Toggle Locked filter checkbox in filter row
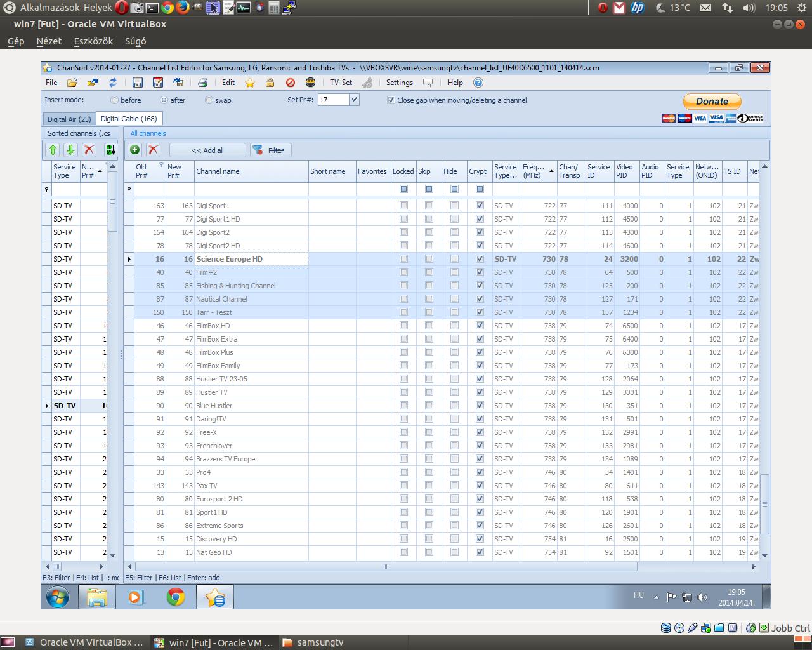 click(x=403, y=189)
